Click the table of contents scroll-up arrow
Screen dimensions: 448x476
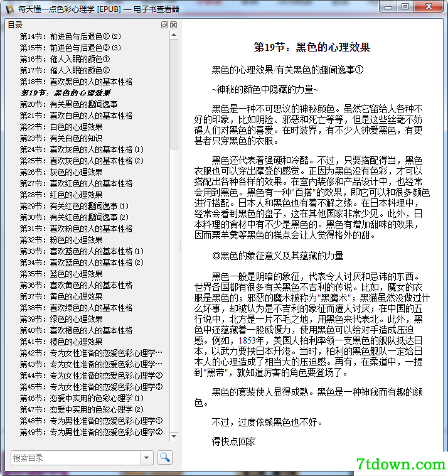click(174, 35)
